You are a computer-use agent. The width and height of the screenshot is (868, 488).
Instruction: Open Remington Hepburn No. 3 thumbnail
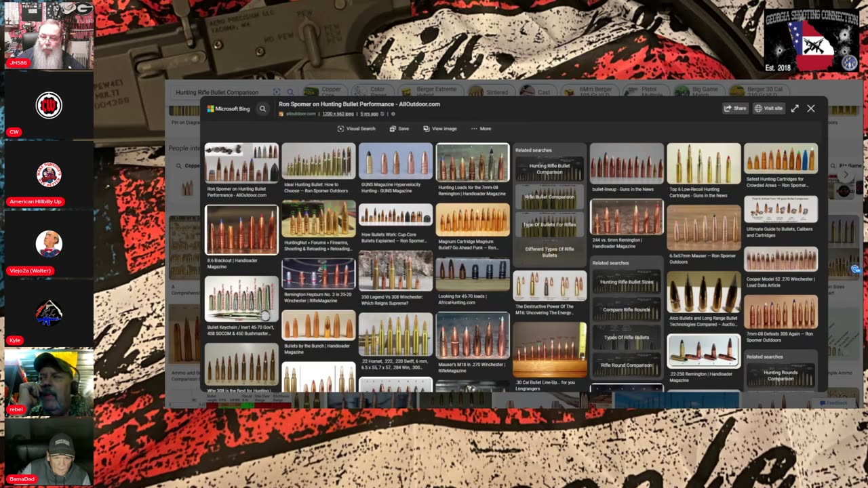(319, 272)
